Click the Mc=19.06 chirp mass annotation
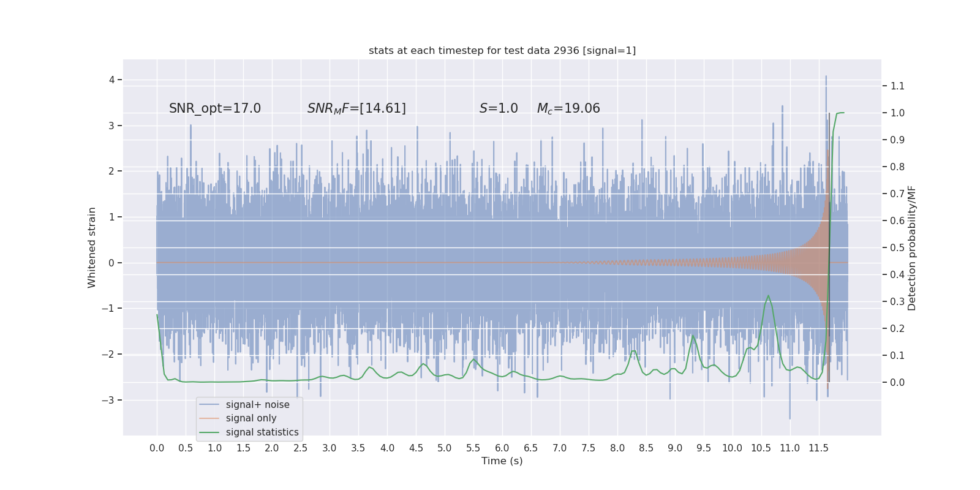 point(568,108)
